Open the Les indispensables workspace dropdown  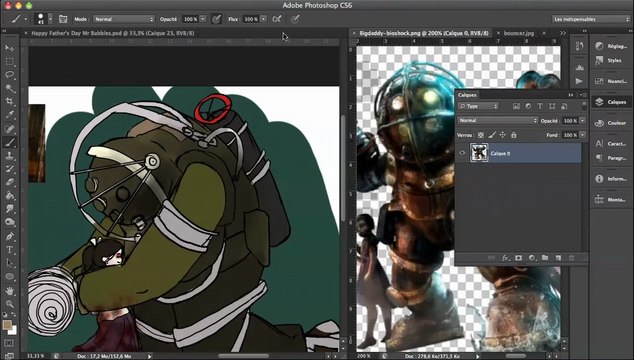coord(591,19)
